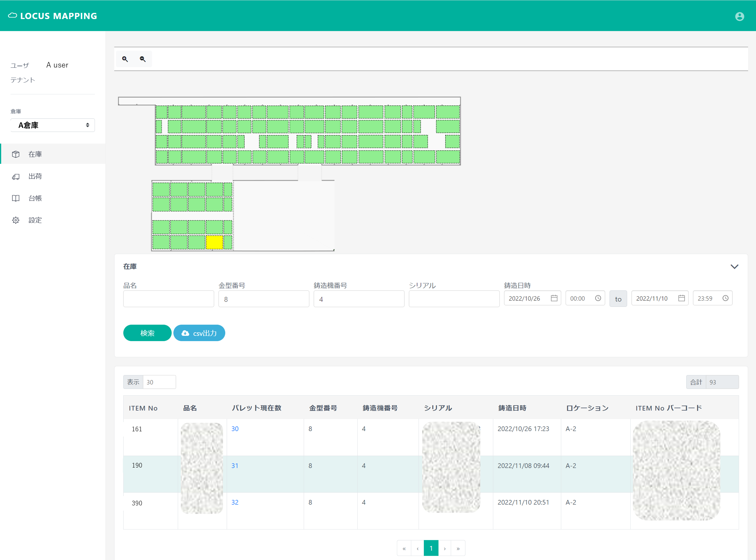This screenshot has width=756, height=560.
Task: Open the user account profile icon
Action: pos(739,16)
